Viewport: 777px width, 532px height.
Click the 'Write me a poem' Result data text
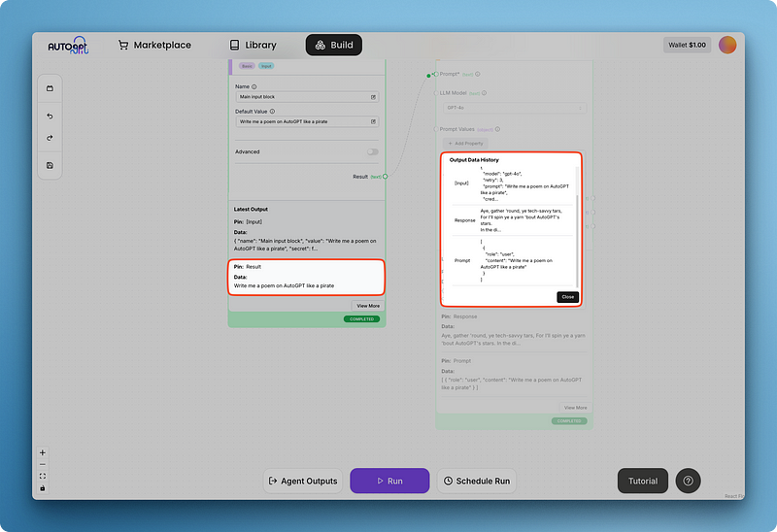click(284, 285)
